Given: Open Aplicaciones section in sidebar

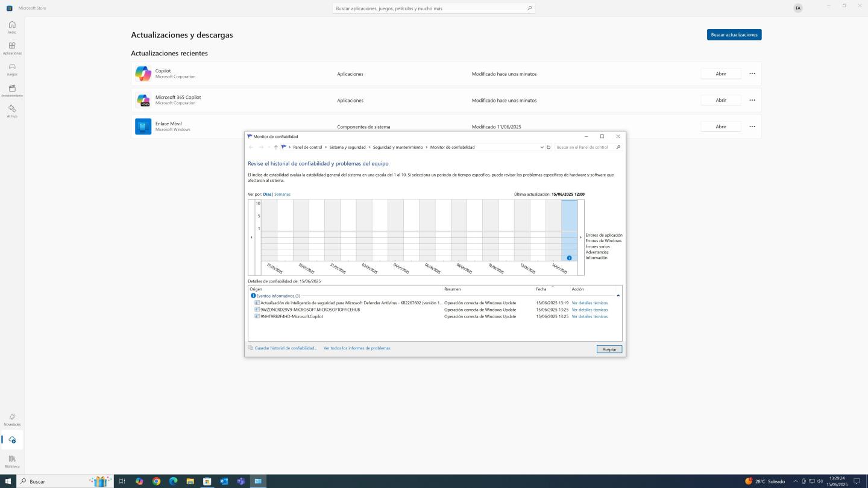Looking at the screenshot, I should point(12,48).
